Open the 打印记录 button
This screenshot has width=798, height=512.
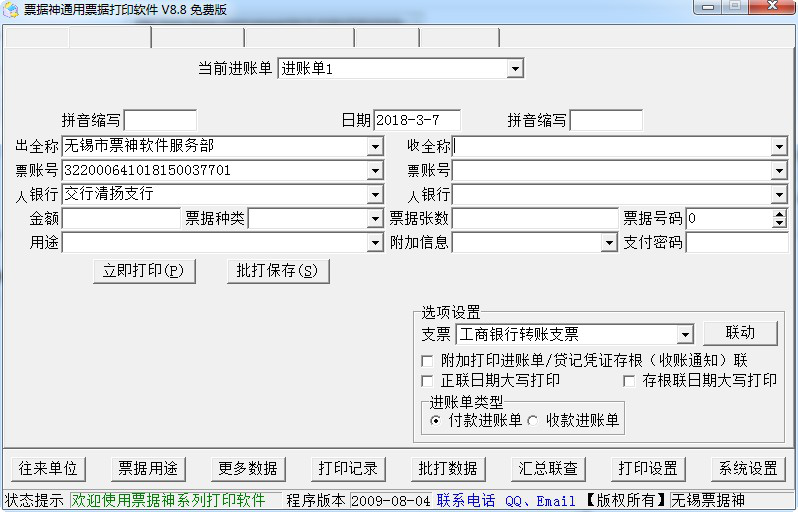348,469
